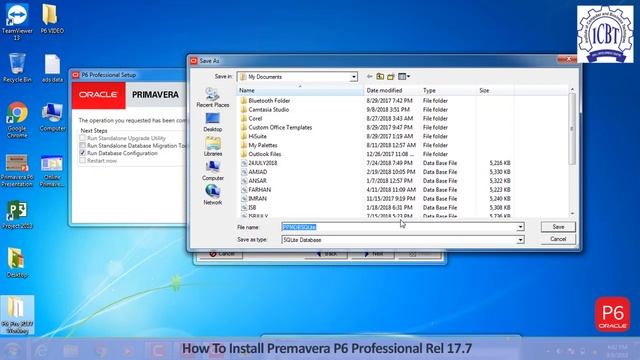Click the Create New Folder icon

click(x=391, y=76)
